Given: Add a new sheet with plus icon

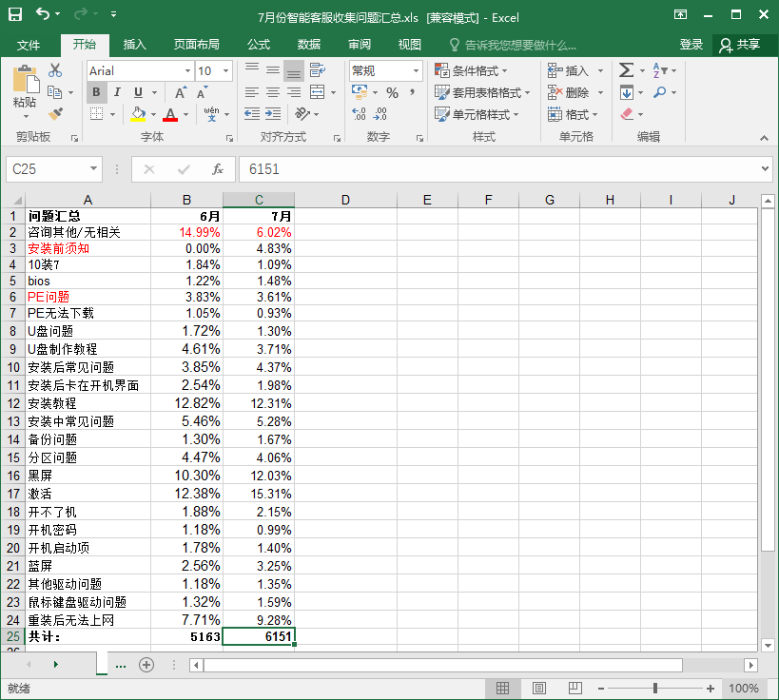Looking at the screenshot, I should [146, 665].
